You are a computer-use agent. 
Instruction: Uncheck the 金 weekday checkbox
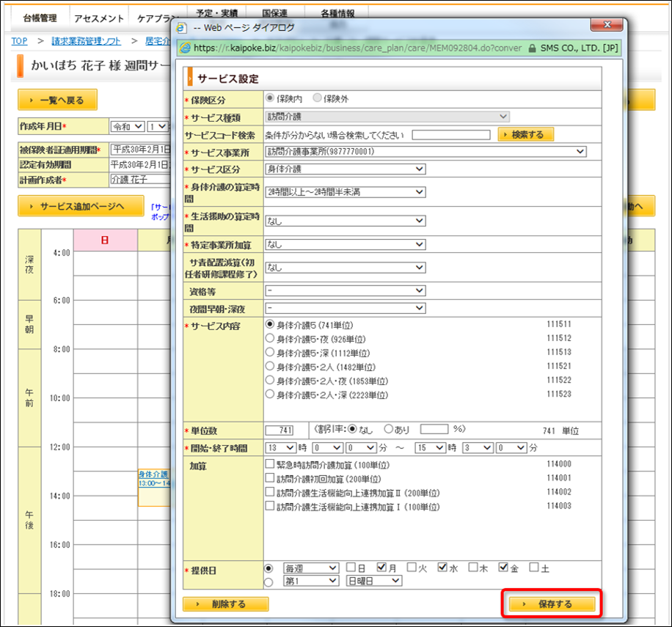pyautogui.click(x=503, y=568)
